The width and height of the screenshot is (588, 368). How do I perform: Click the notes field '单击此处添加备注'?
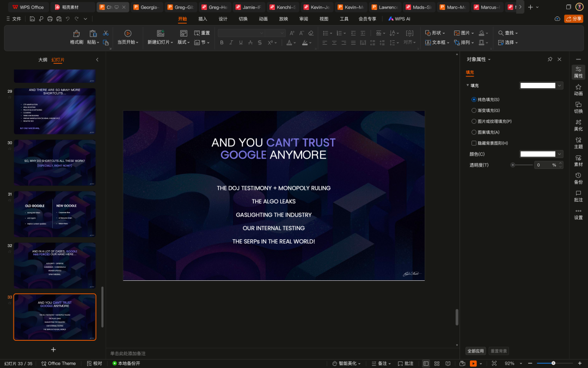(x=128, y=353)
